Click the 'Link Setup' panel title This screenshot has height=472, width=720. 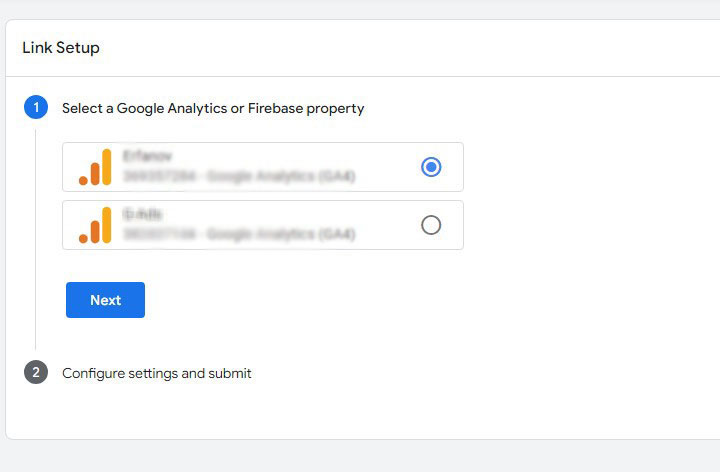point(61,48)
